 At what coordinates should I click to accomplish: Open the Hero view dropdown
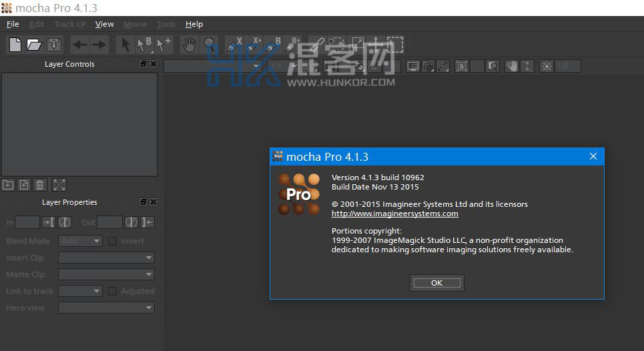[106, 308]
